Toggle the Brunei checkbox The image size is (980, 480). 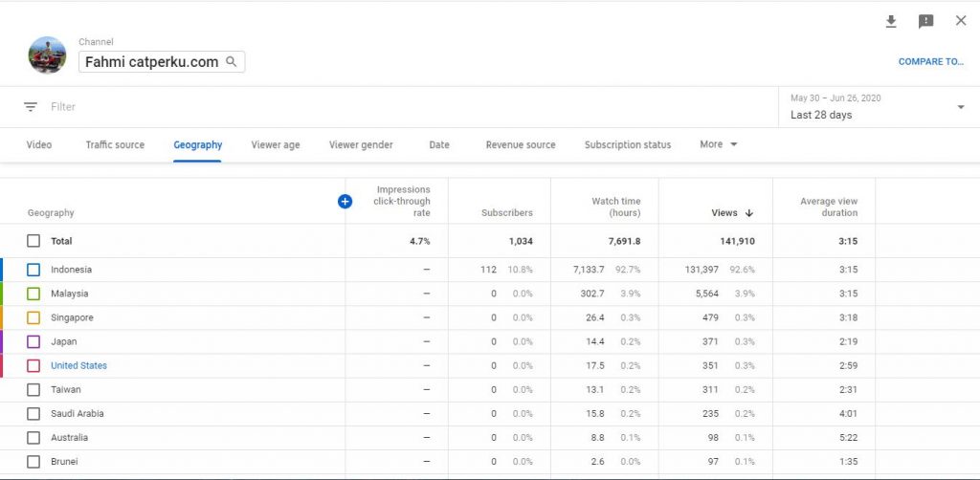(33, 462)
